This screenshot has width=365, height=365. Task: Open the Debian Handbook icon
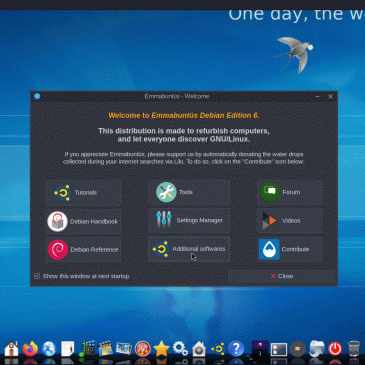(x=57, y=221)
